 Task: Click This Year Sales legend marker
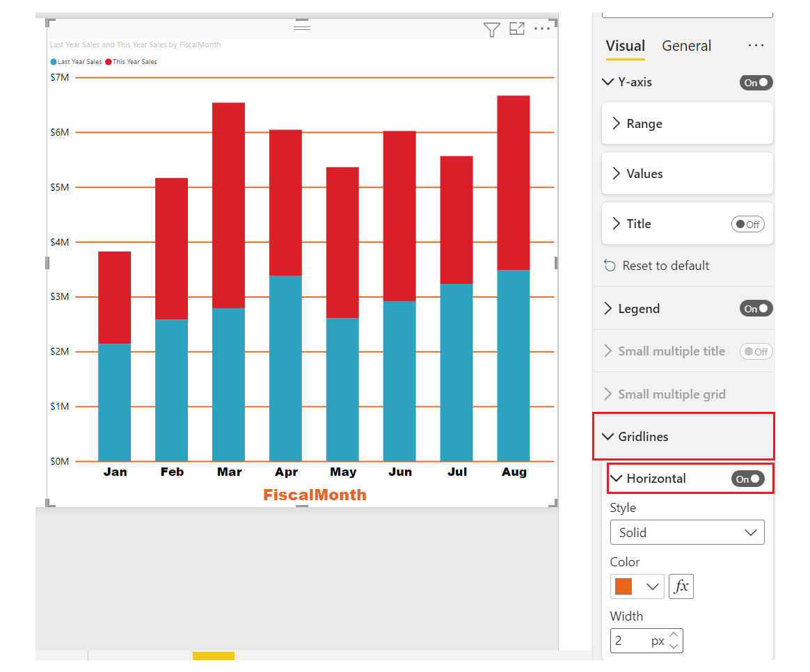(109, 62)
